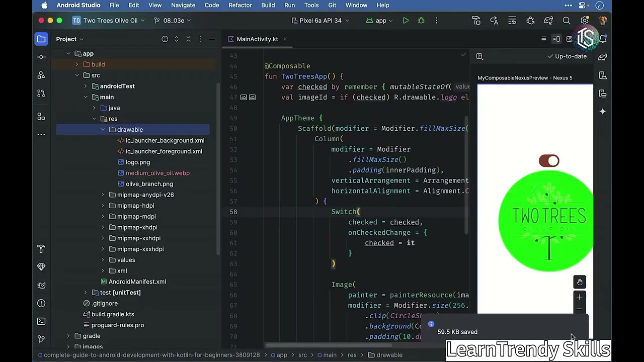644x362 pixels.
Task: Switch editor to Design-only view
Action: pos(569,39)
